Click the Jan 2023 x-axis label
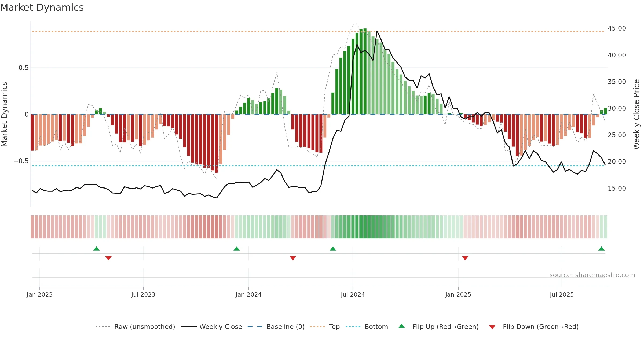This screenshot has width=644, height=362. click(40, 294)
